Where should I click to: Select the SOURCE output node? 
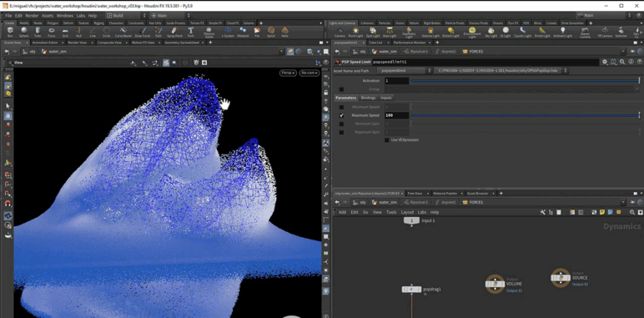pyautogui.click(x=561, y=278)
